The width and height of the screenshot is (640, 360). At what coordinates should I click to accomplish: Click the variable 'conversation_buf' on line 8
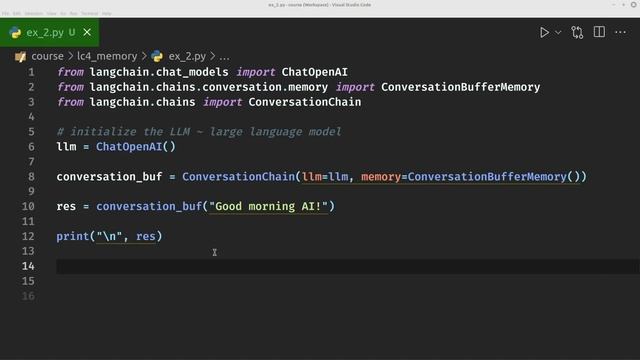pyautogui.click(x=109, y=177)
